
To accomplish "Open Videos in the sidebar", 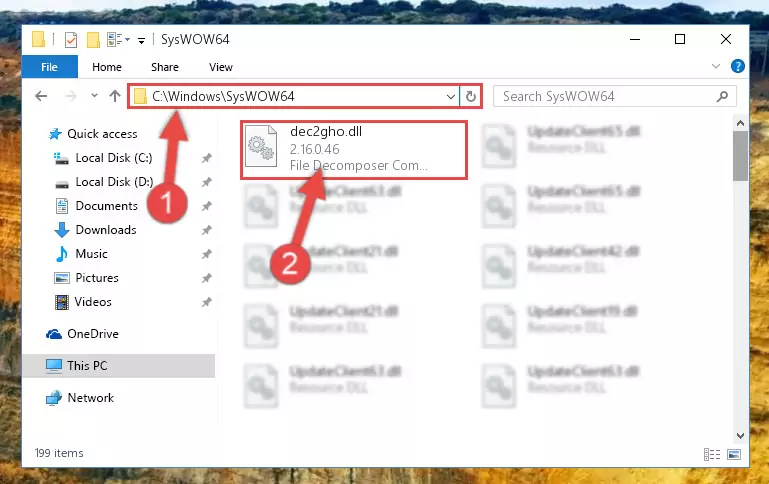I will (x=93, y=302).
